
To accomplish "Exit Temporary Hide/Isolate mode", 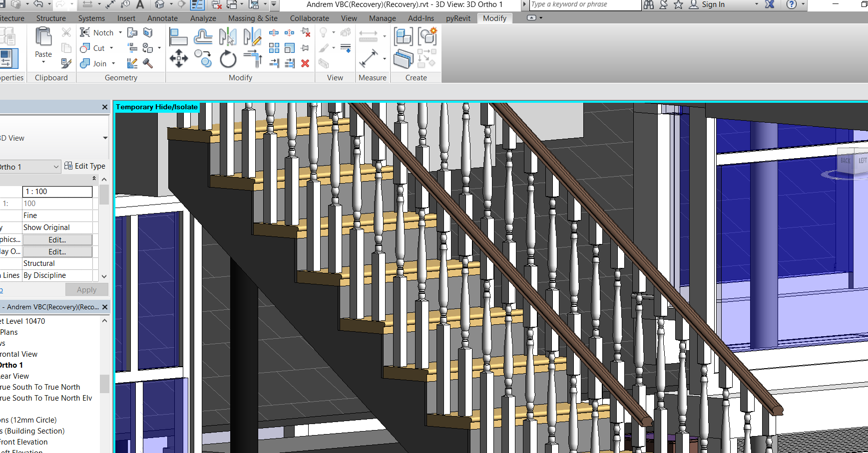I will pyautogui.click(x=157, y=107).
